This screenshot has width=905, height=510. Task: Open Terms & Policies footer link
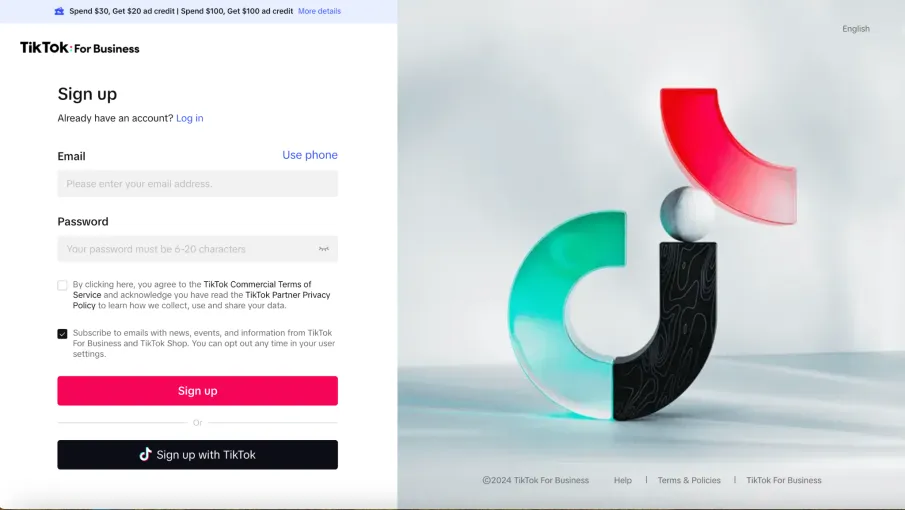coord(689,480)
